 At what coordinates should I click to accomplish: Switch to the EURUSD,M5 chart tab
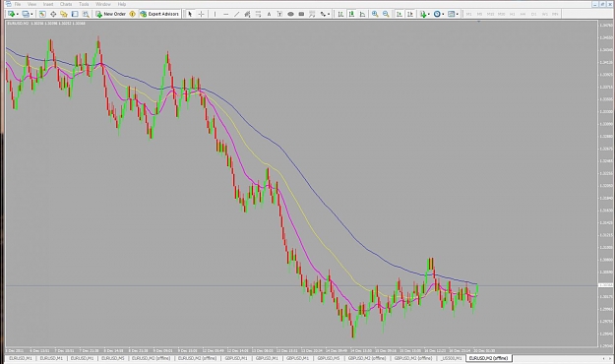tap(113, 358)
